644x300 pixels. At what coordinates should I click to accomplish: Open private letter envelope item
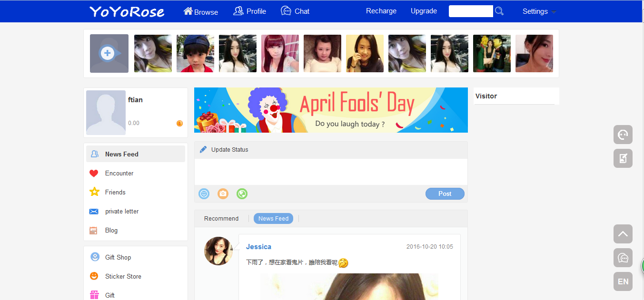[x=136, y=211]
